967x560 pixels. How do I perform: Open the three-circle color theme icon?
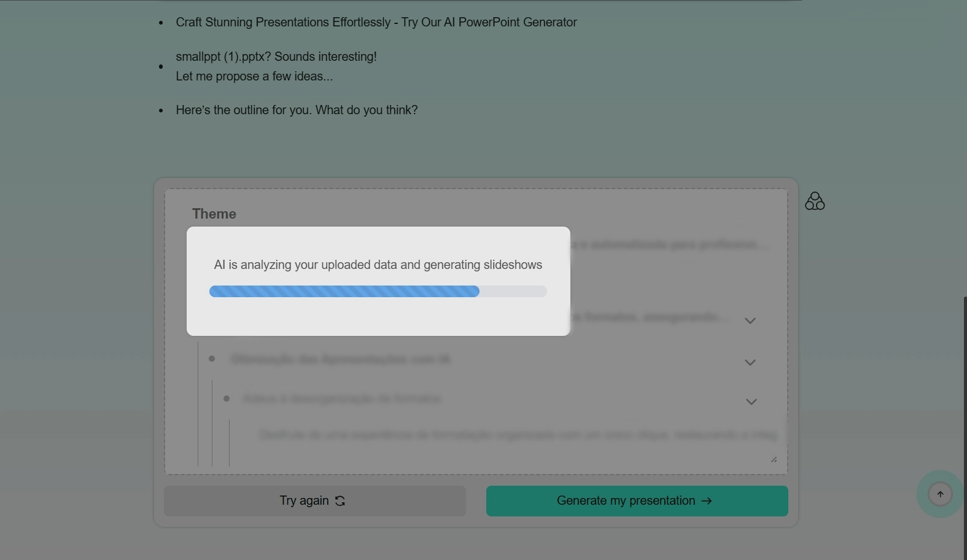pyautogui.click(x=815, y=201)
